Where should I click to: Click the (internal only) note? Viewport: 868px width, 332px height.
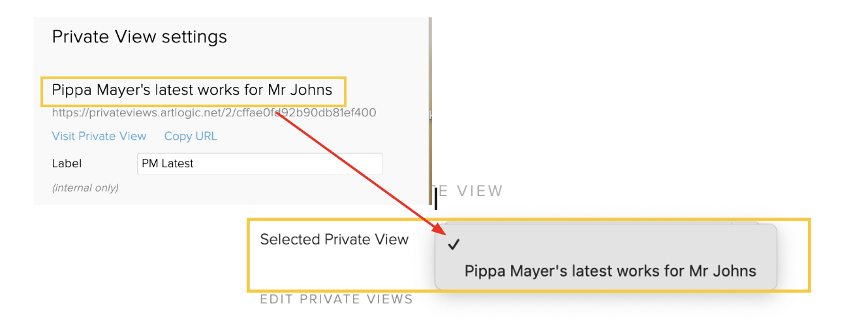tap(85, 188)
